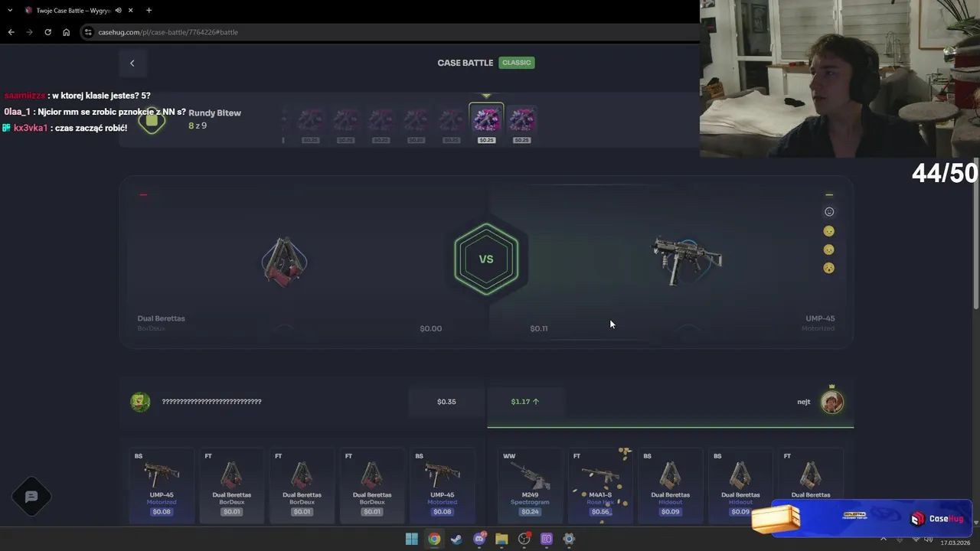Expand the system tray hidden icons chevron
The height and width of the screenshot is (551, 980).
[884, 539]
